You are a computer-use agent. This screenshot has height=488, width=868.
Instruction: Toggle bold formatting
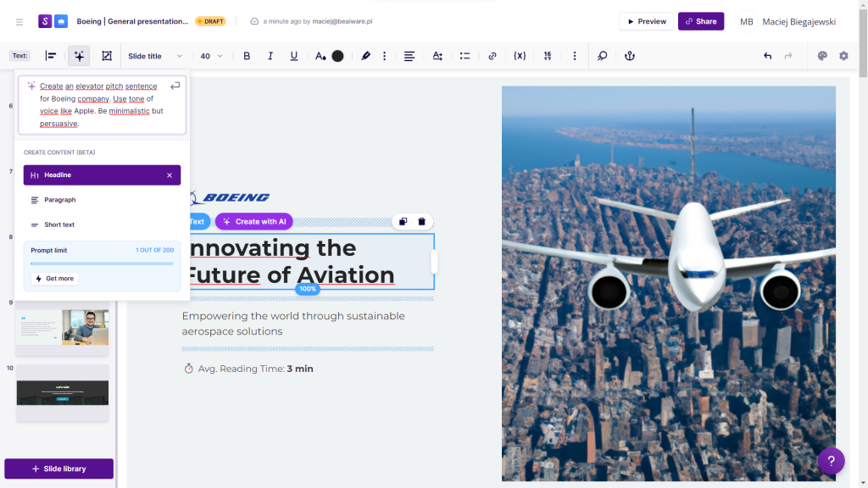pyautogui.click(x=247, y=56)
